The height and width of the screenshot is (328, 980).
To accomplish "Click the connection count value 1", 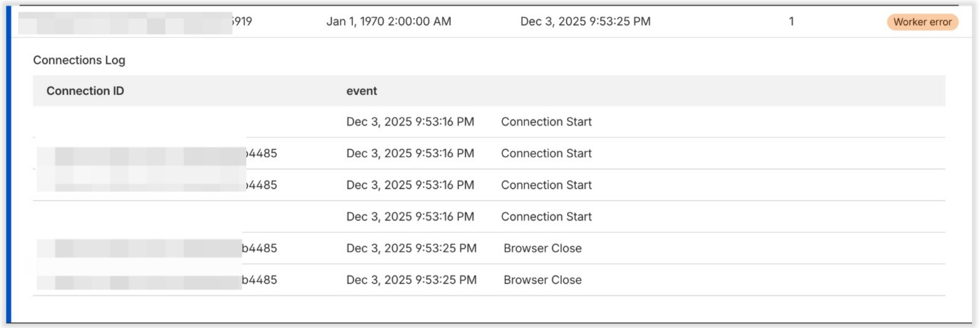I will point(791,21).
